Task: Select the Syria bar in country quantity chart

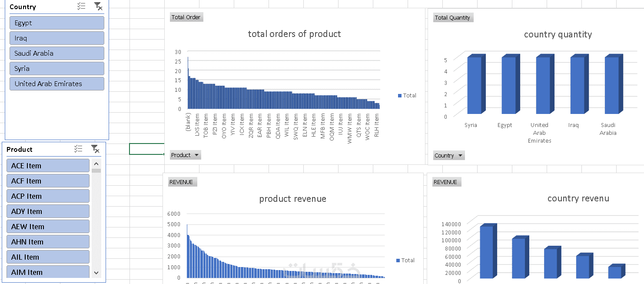Action: pos(474,86)
